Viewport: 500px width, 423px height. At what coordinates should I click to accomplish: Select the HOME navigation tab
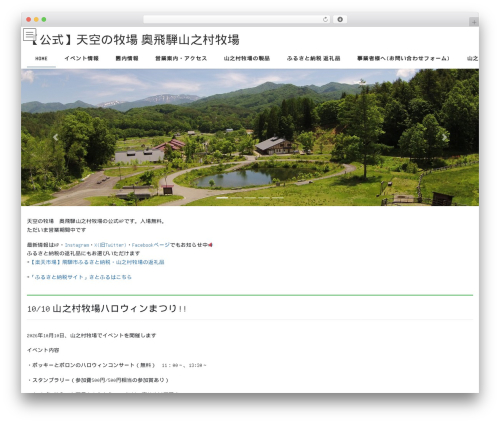[x=41, y=59]
